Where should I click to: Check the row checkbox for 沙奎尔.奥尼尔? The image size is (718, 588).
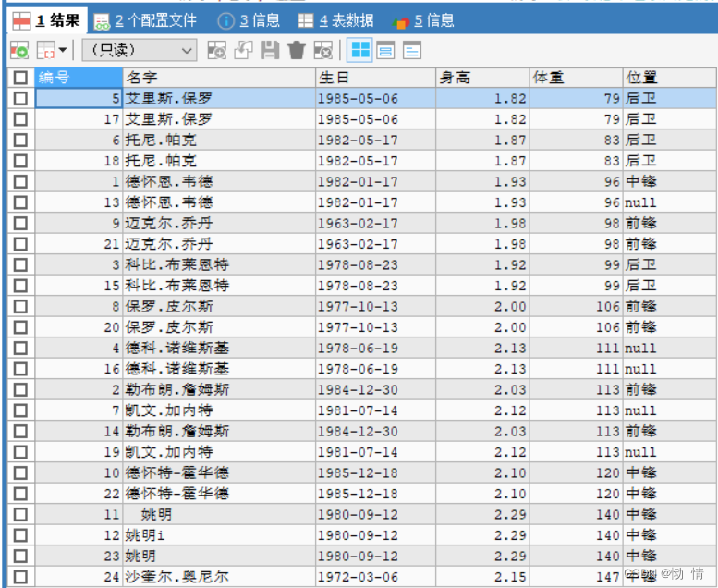[x=20, y=577]
